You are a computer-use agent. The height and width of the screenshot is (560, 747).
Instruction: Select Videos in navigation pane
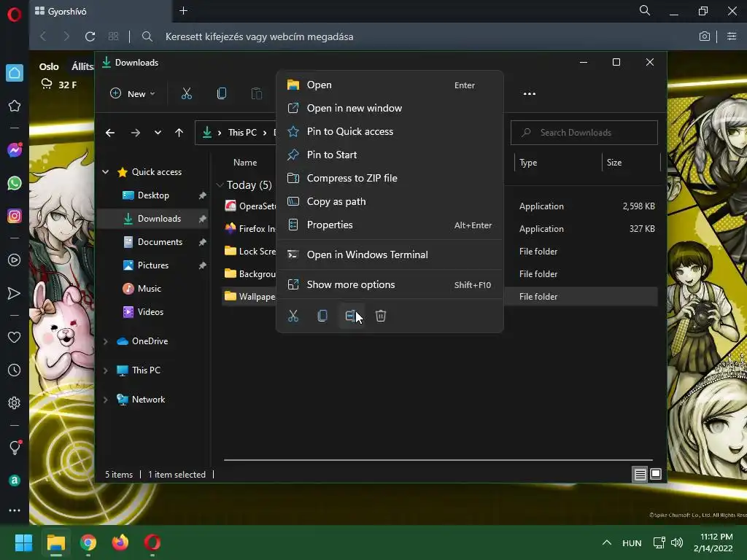pyautogui.click(x=150, y=312)
